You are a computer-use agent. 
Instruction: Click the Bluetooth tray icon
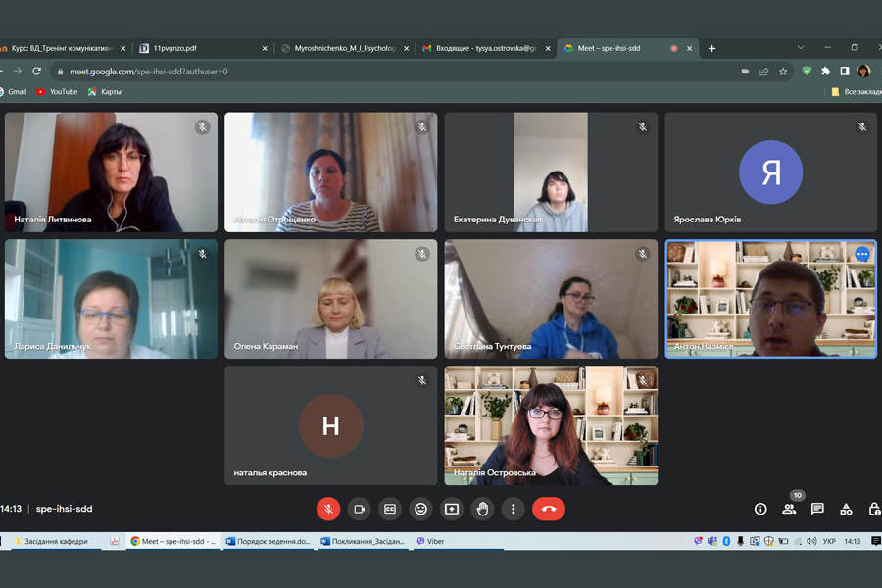pos(726,541)
